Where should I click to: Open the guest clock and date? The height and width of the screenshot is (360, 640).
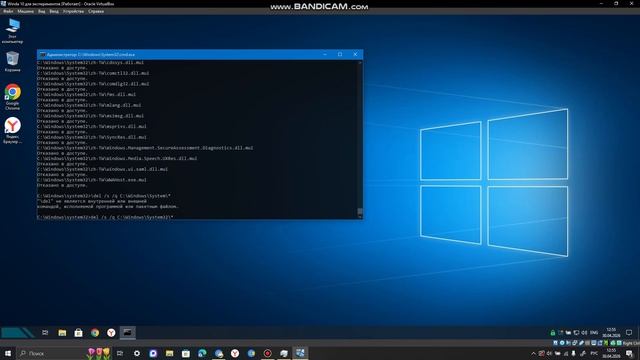click(611, 332)
